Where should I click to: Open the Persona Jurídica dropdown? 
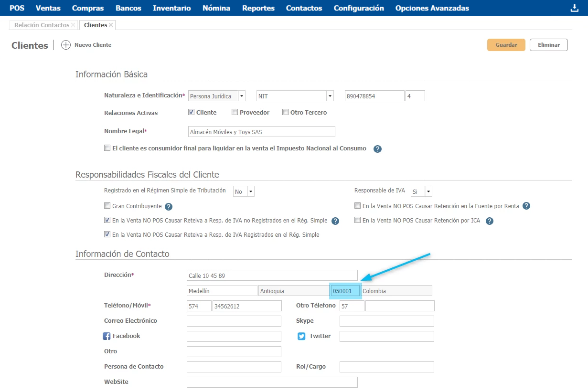point(242,96)
